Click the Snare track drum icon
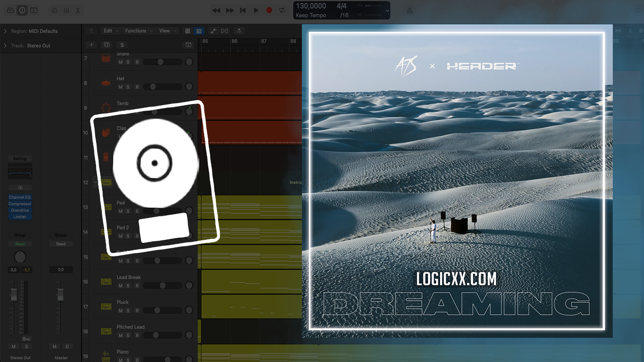 pyautogui.click(x=106, y=58)
